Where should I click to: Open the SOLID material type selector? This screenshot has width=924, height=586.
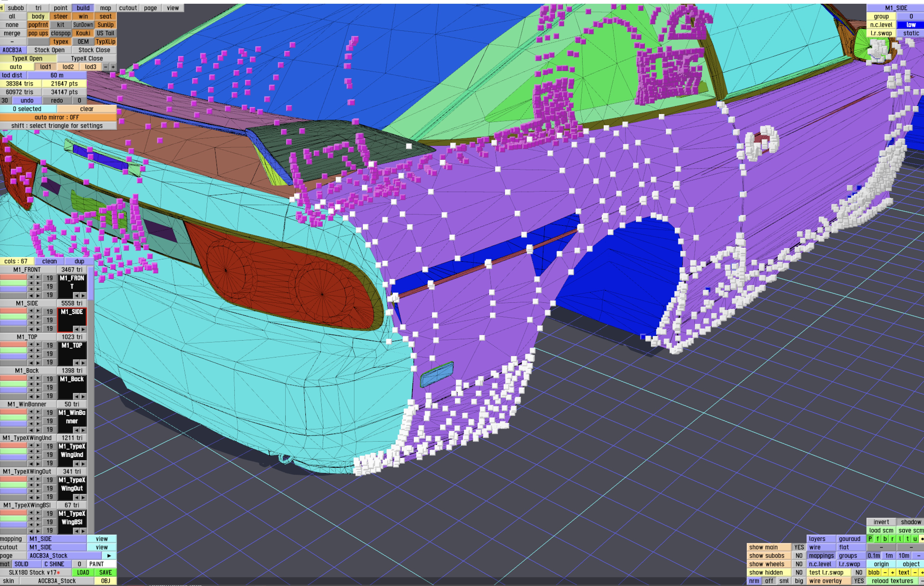(27, 564)
